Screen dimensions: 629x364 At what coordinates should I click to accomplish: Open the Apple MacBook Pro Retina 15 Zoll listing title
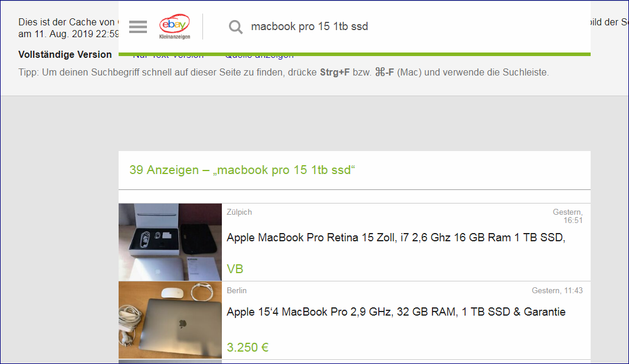396,238
